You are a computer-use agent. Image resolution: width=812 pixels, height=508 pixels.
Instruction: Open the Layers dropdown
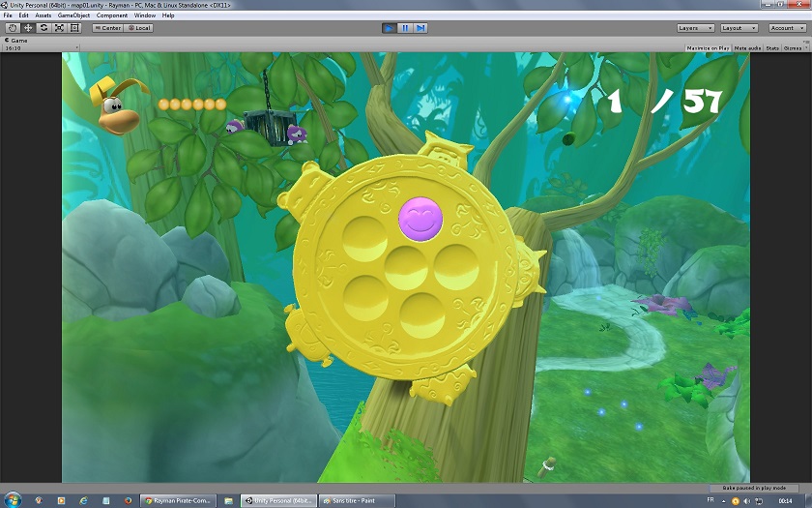pos(696,28)
